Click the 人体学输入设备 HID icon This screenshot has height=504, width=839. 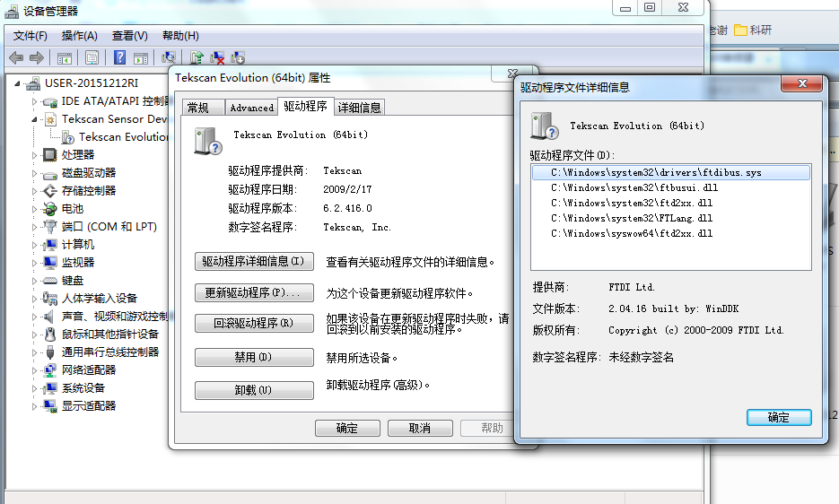pyautogui.click(x=49, y=299)
